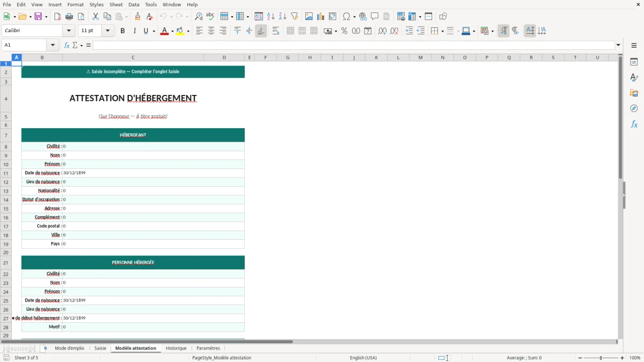
Task: Click the Print icon
Action: pos(69,17)
